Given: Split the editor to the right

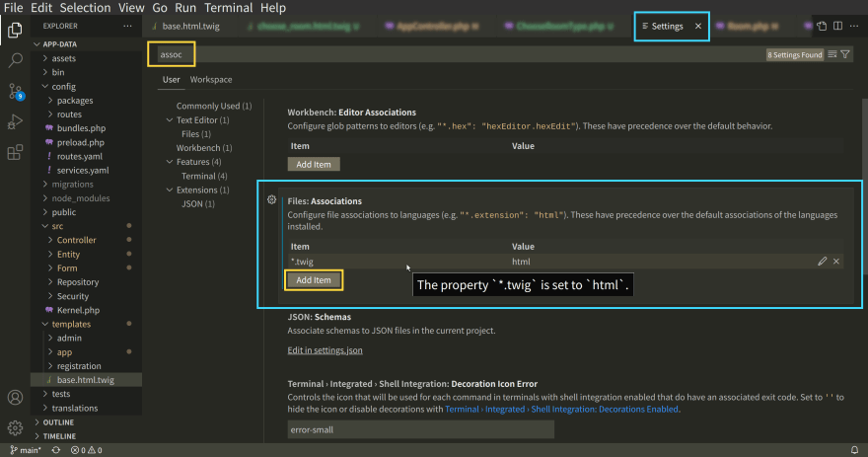Looking at the screenshot, I should coord(838,26).
